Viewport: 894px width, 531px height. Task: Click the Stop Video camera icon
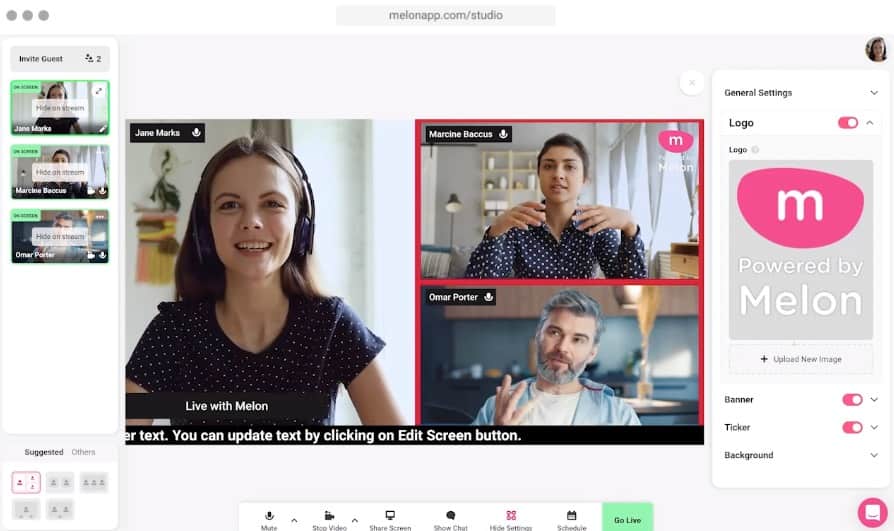point(329,516)
